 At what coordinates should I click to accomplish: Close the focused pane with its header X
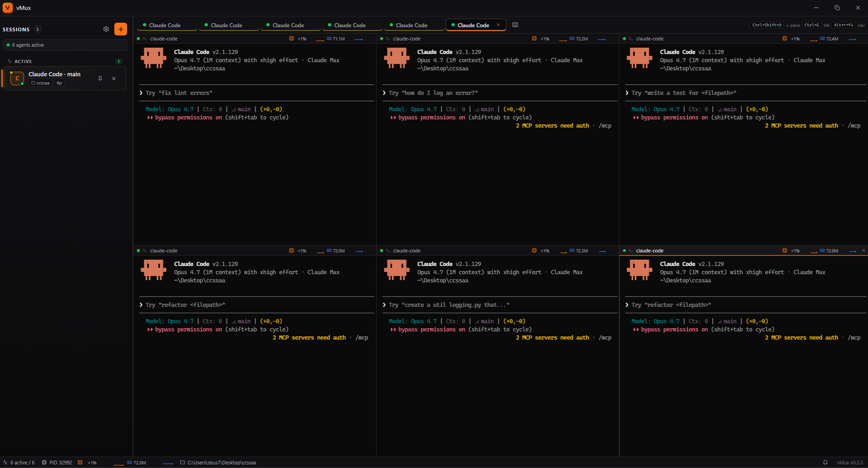click(863, 251)
